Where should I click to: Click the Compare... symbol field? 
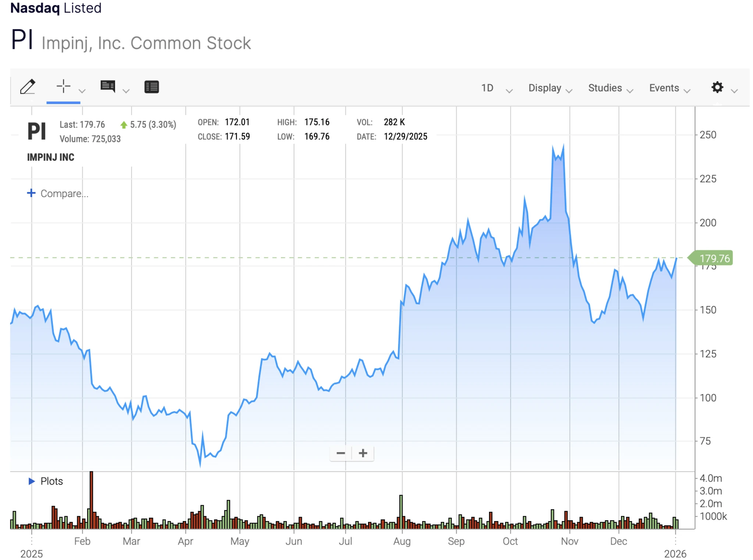coord(64,193)
